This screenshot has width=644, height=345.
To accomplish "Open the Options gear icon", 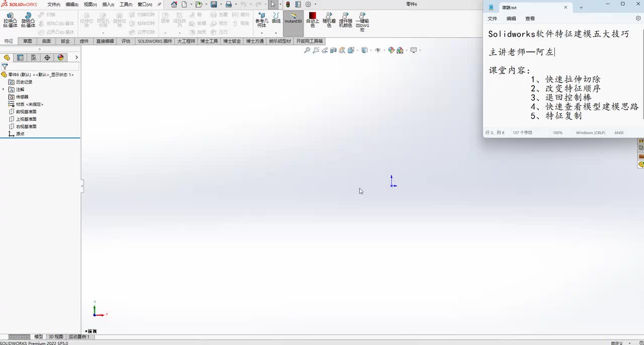I will [308, 5].
